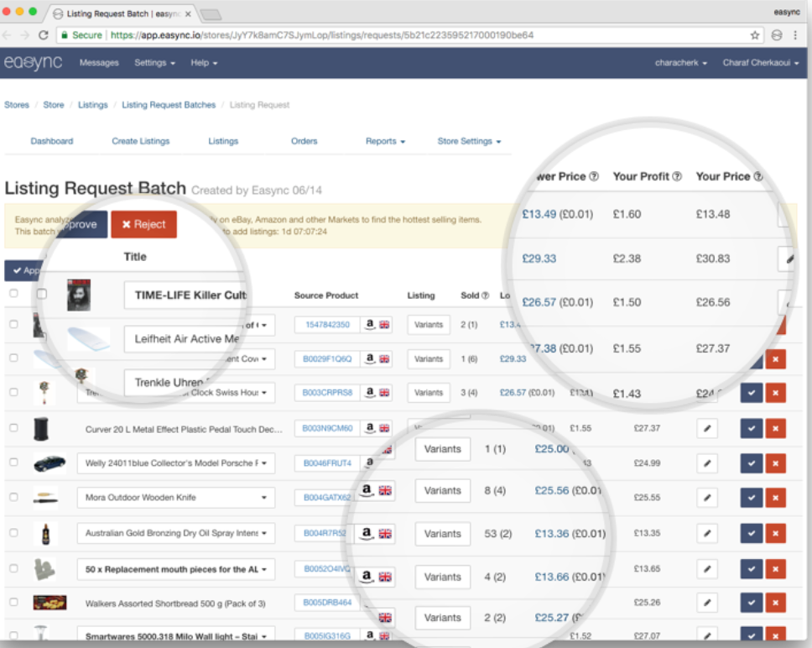
Task: Click the edit pencil for the Walkers Shortbread row
Action: [x=707, y=603]
